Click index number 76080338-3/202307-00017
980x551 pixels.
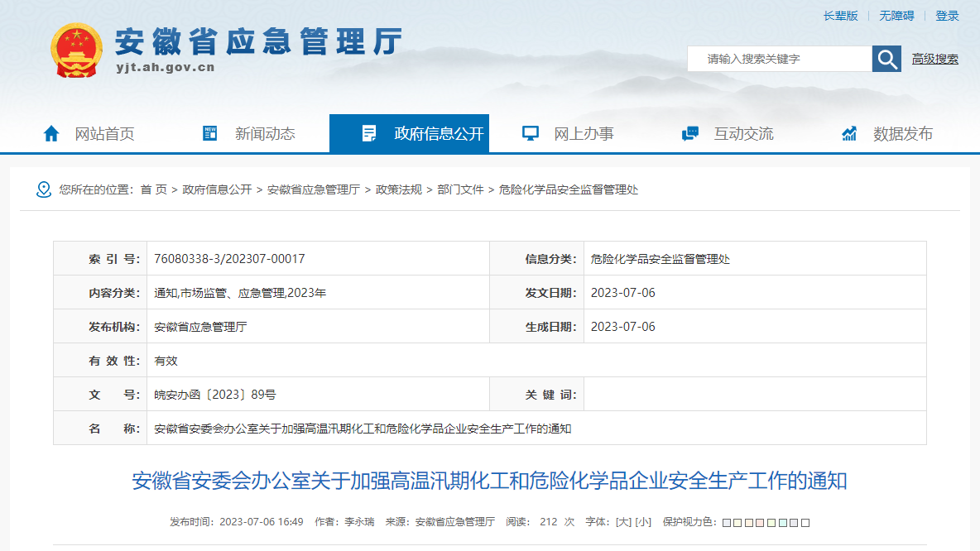coord(229,259)
